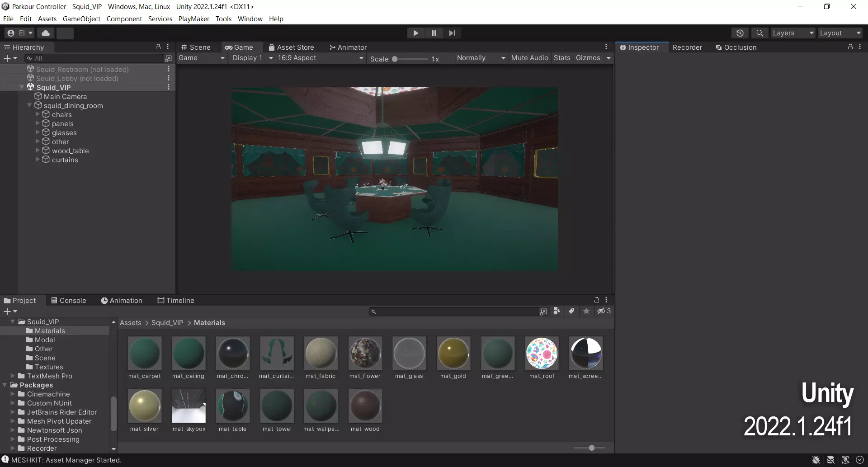This screenshot has height=467, width=868.
Task: Step forward one frame
Action: click(x=452, y=33)
